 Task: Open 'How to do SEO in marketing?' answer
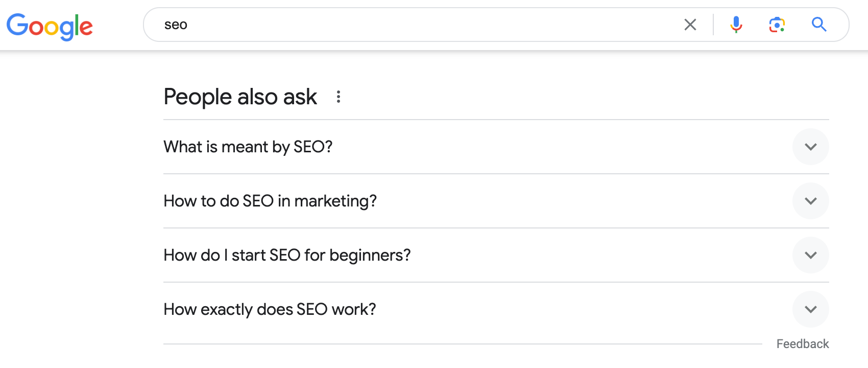[270, 201]
